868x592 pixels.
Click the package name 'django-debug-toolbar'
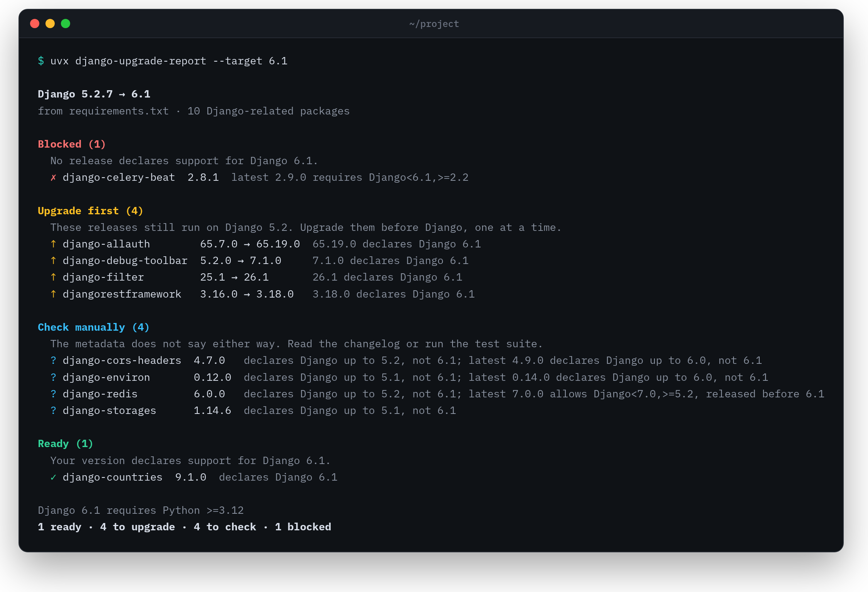125,261
